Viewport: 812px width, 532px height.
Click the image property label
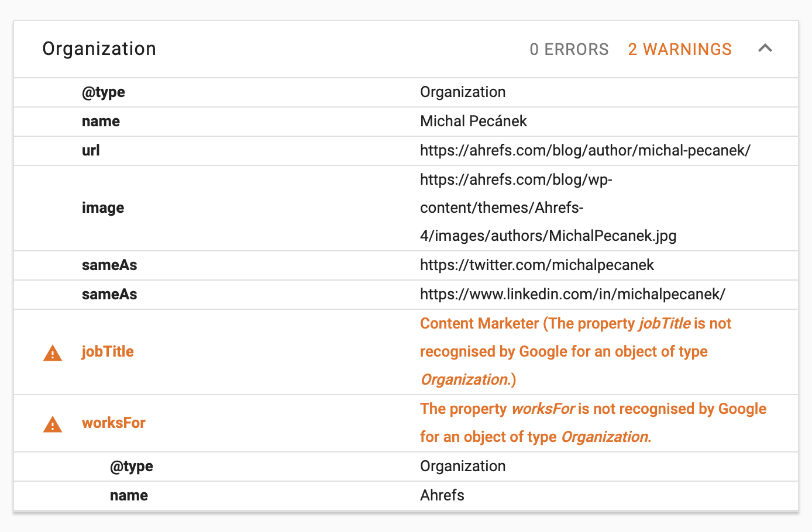(103, 208)
